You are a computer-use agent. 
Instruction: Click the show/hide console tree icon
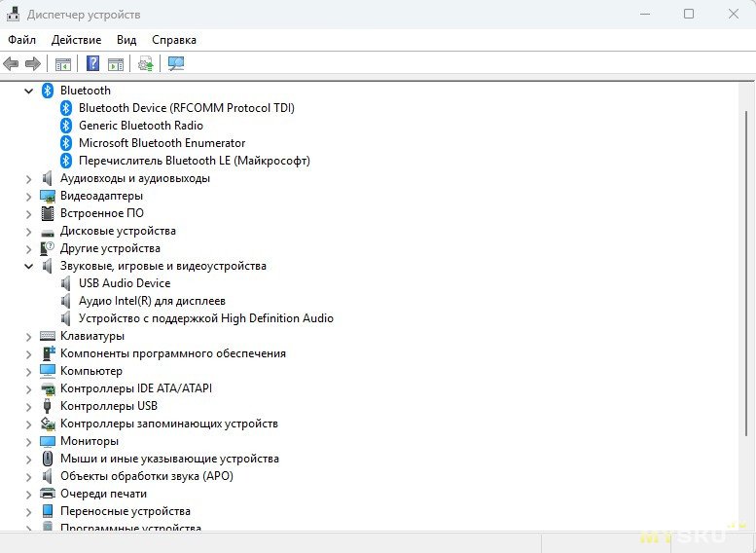[x=62, y=64]
